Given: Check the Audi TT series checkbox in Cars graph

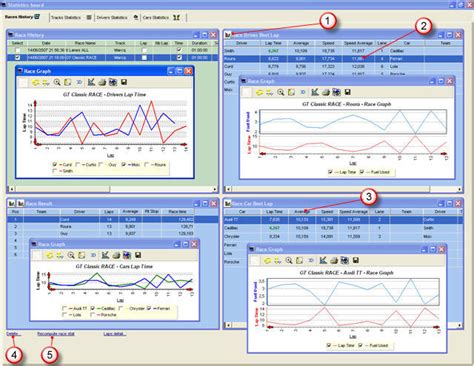Looking at the screenshot, I should tap(64, 308).
